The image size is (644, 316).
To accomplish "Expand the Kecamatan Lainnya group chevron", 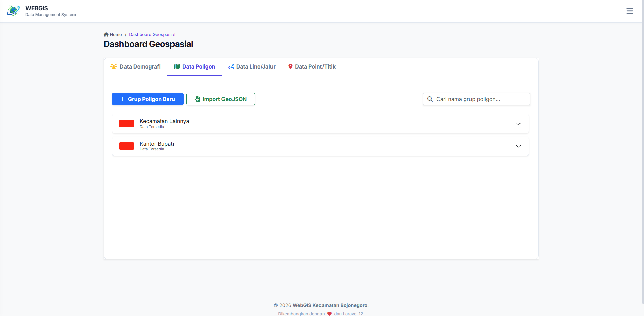I will pyautogui.click(x=518, y=124).
